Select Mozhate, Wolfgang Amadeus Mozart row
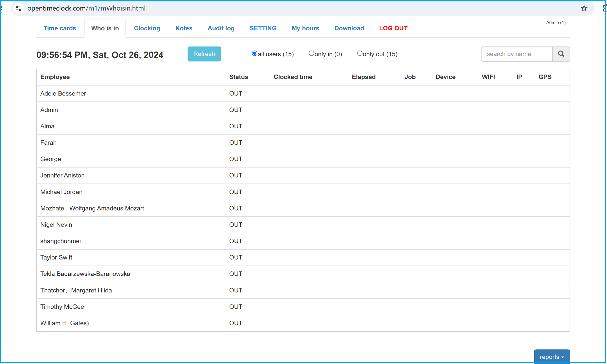The height and width of the screenshot is (364, 607). coord(92,208)
